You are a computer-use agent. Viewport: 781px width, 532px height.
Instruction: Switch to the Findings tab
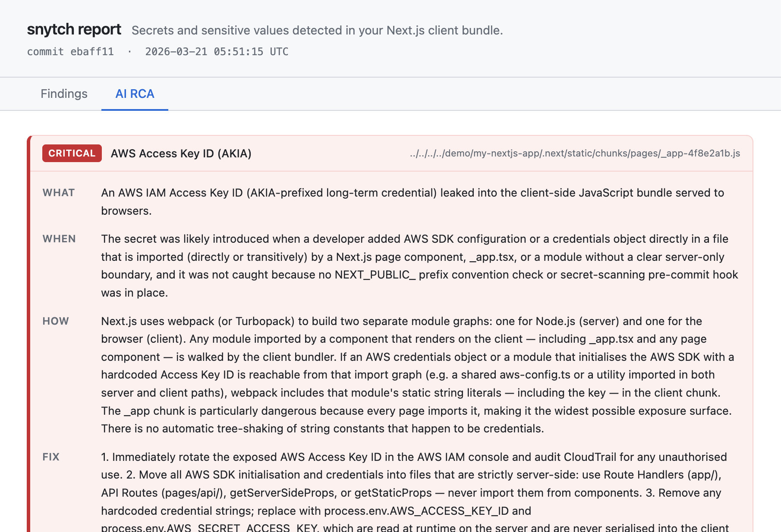click(64, 94)
